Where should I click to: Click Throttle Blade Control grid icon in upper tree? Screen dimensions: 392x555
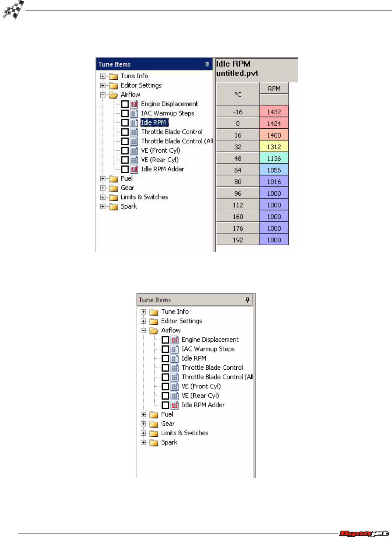134,132
